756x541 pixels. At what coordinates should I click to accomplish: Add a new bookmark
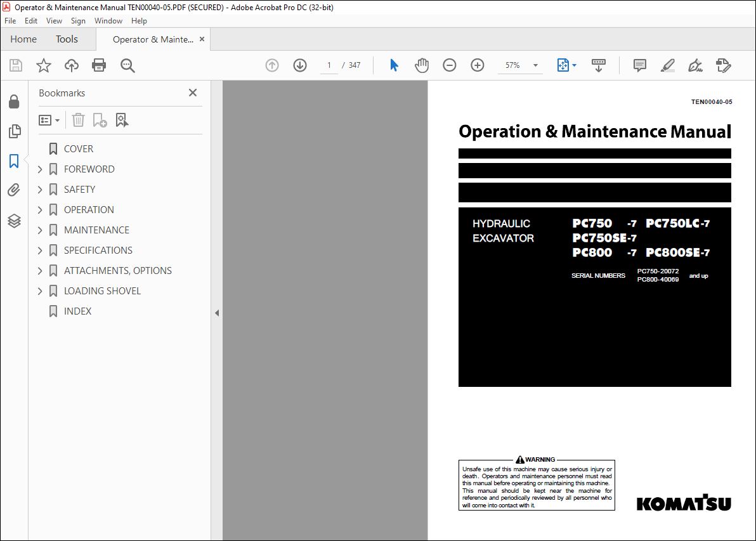[100, 120]
